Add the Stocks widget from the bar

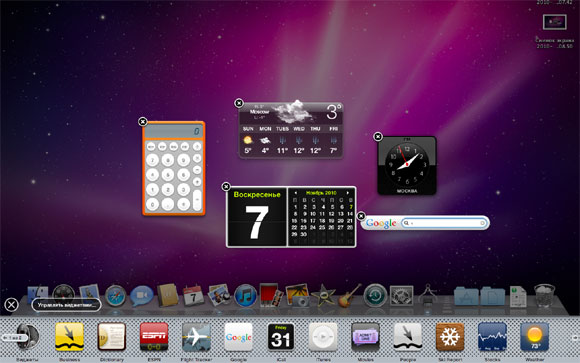point(492,336)
